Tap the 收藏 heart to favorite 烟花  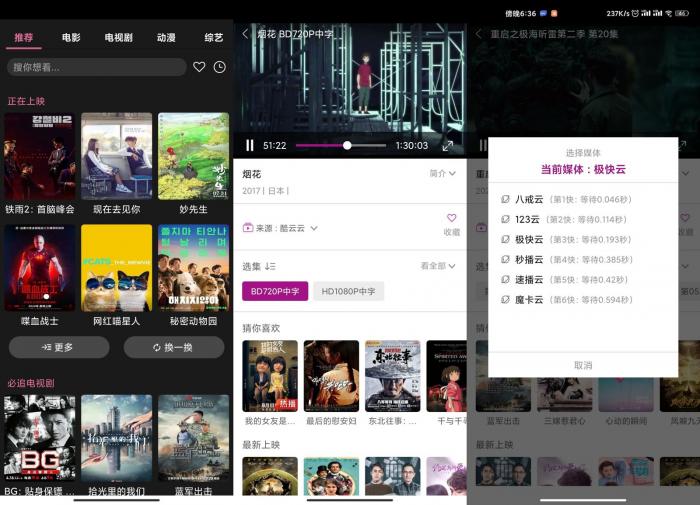coord(451,223)
